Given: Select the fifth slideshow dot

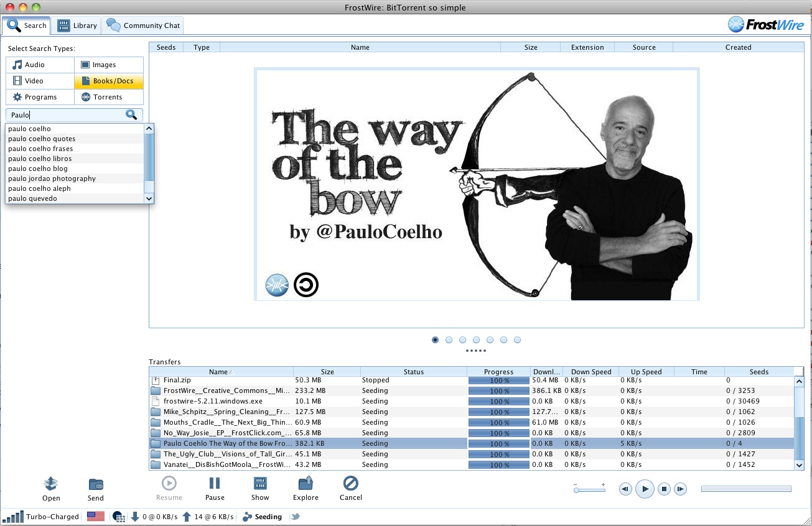Looking at the screenshot, I should (x=490, y=339).
